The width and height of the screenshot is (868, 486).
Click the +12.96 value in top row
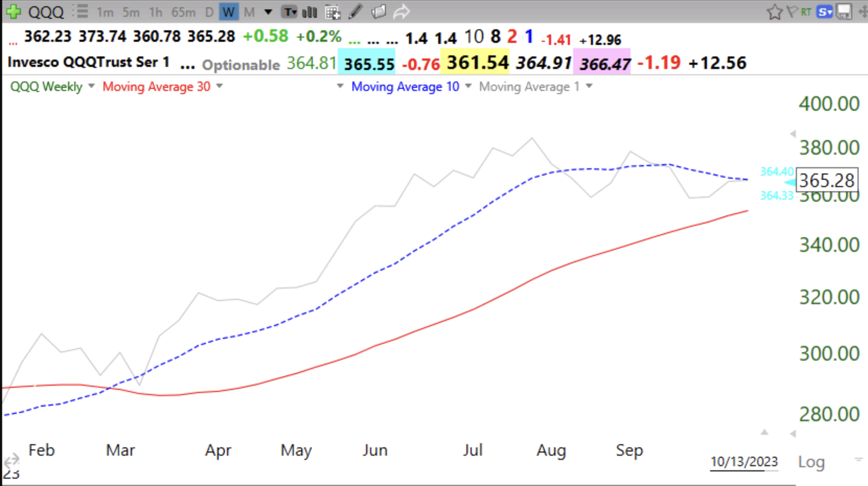pyautogui.click(x=600, y=40)
